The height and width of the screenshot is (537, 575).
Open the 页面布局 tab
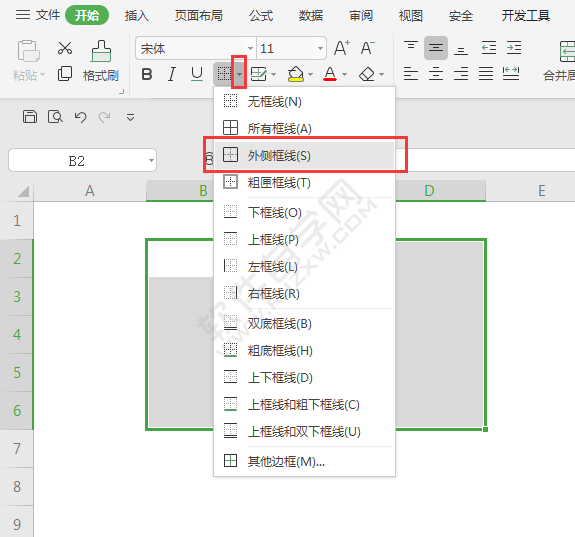198,15
